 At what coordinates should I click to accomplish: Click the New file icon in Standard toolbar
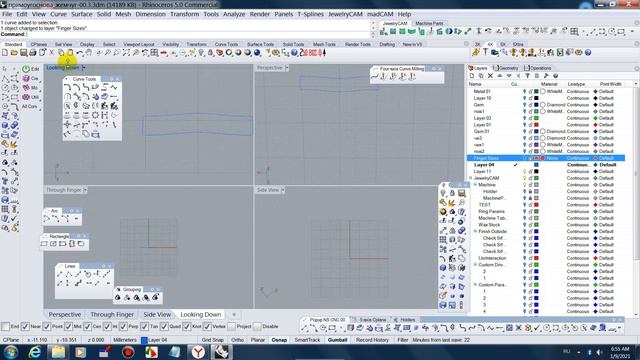(x=5, y=53)
